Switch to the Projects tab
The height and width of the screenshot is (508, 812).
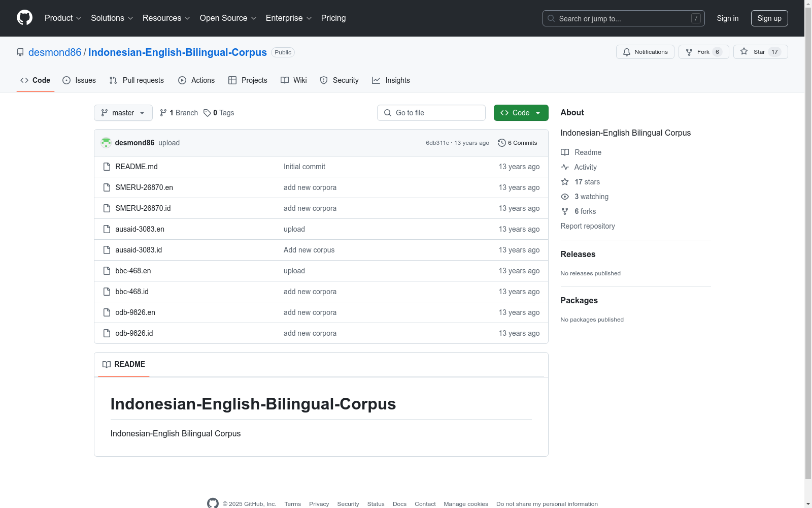pyautogui.click(x=248, y=80)
